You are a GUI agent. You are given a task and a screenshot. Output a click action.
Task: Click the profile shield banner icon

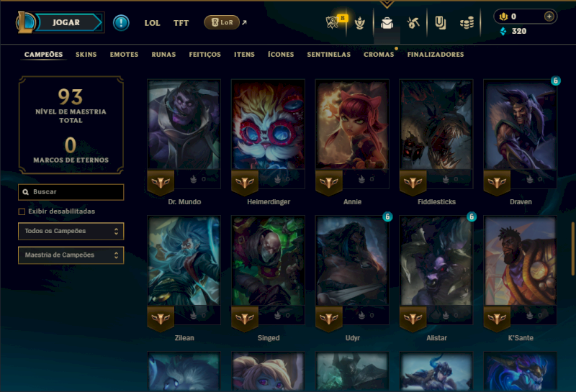(x=440, y=23)
